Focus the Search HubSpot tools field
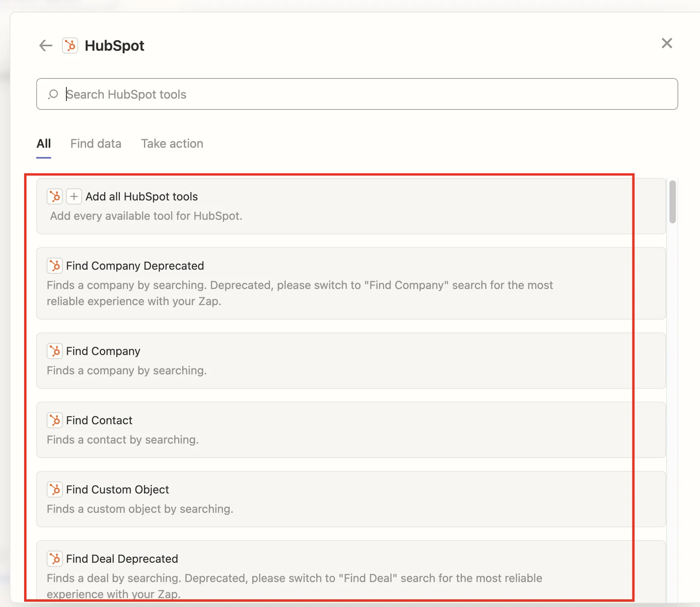This screenshot has width=700, height=607. 357,94
